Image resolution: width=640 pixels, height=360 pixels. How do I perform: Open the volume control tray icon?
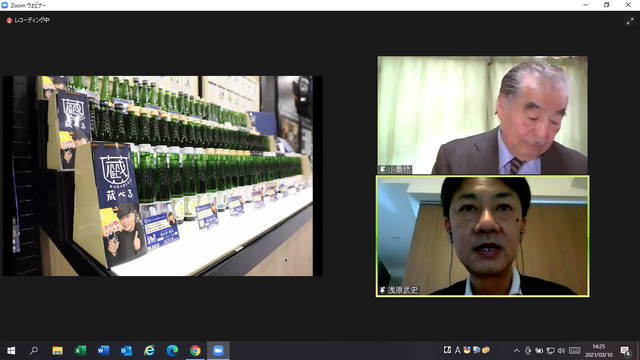(562, 351)
